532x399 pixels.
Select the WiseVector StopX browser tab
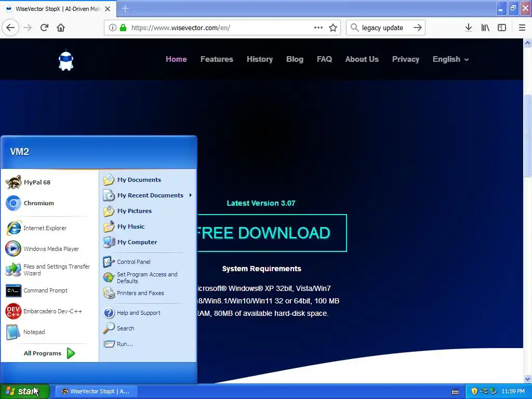pyautogui.click(x=58, y=9)
